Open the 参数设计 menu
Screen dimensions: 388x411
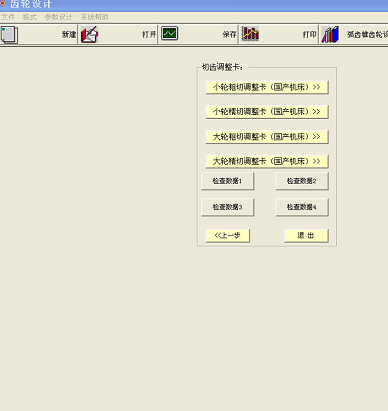pos(59,17)
